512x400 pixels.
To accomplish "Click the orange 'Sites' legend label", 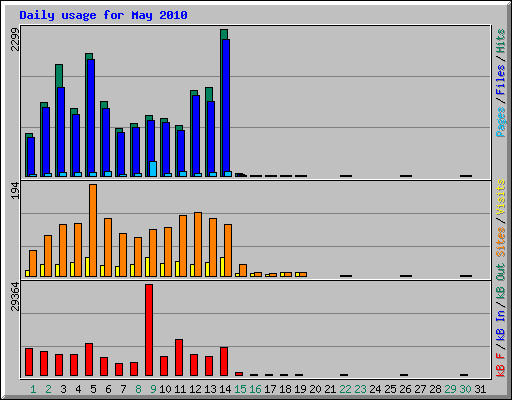I will pos(500,242).
